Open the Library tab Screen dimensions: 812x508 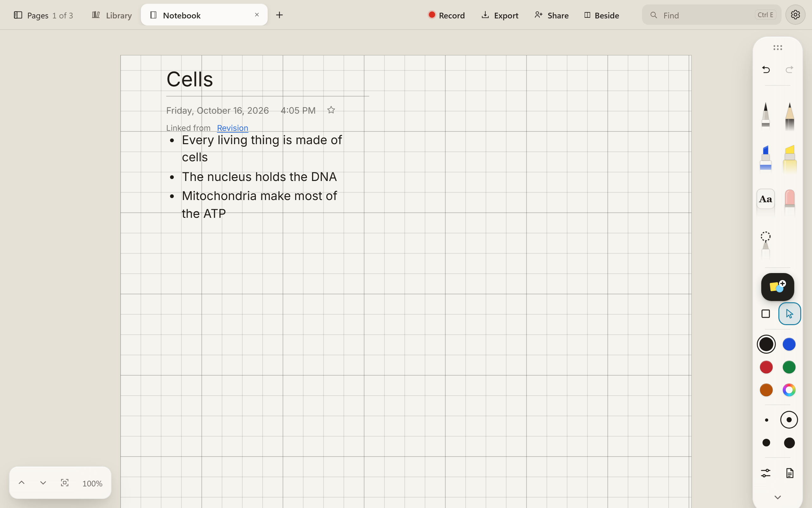click(112, 15)
